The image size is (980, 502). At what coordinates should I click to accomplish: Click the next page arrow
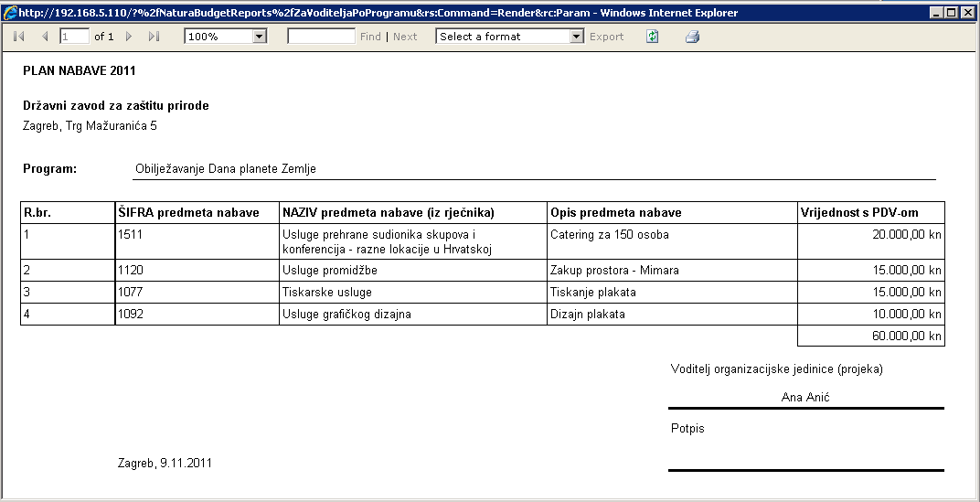click(x=129, y=37)
